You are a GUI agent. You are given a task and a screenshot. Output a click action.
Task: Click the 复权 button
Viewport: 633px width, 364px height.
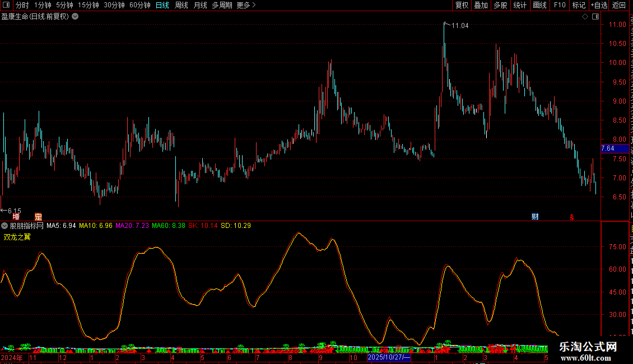click(x=462, y=5)
